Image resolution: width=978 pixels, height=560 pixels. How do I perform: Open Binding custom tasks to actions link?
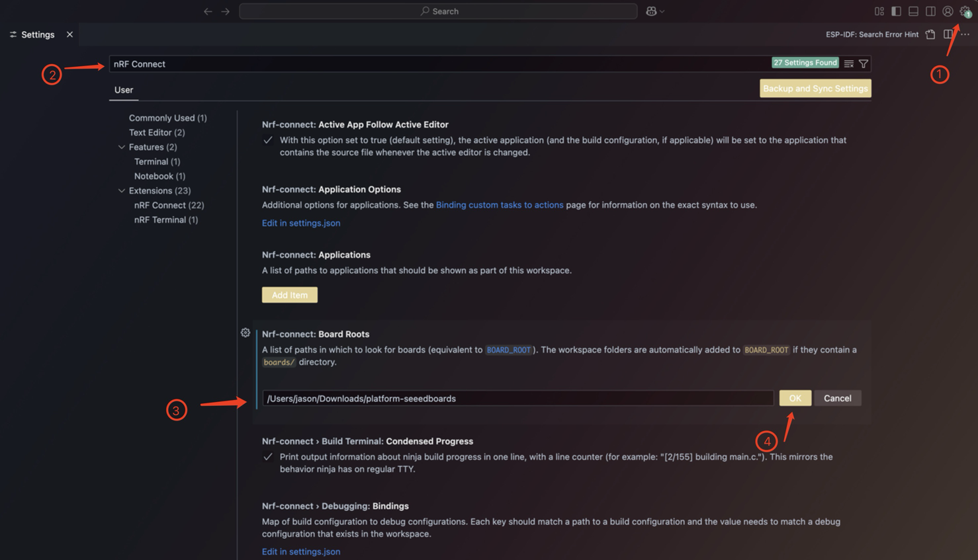500,205
